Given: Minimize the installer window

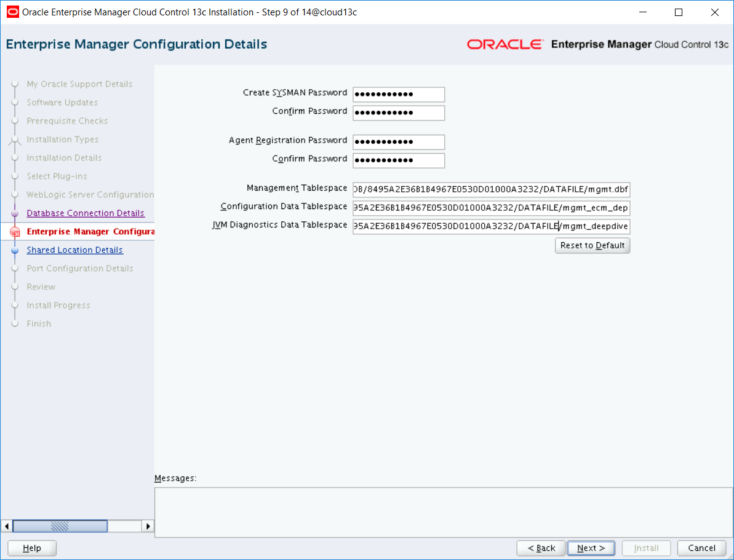Looking at the screenshot, I should coord(642,13).
